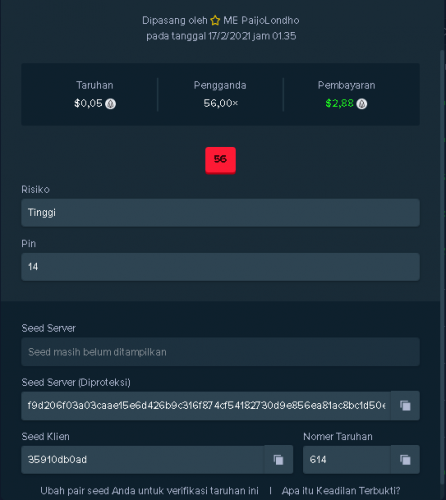Click the star icon beside ME PaijoLondho

pos(215,21)
